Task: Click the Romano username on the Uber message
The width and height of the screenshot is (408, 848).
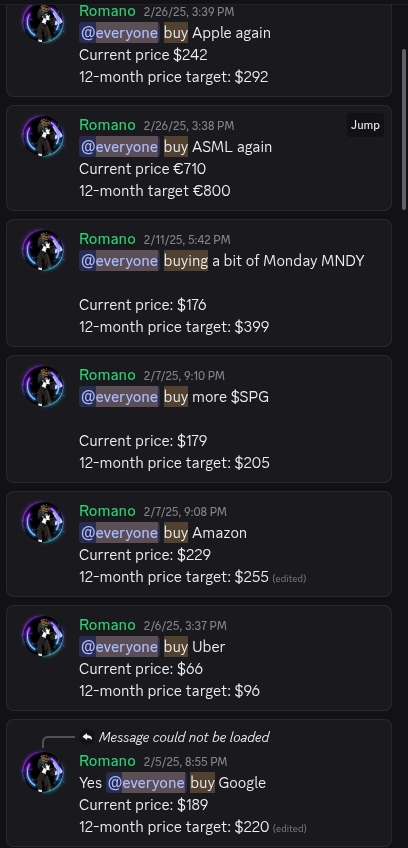Action: (107, 625)
